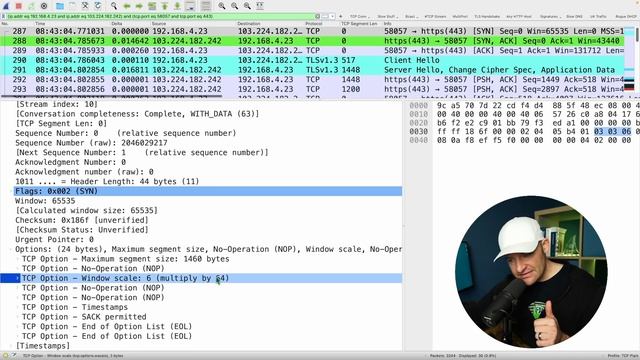This screenshot has height=360, width=640.
Task: Open expert information status bar icon
Action: coord(5,356)
